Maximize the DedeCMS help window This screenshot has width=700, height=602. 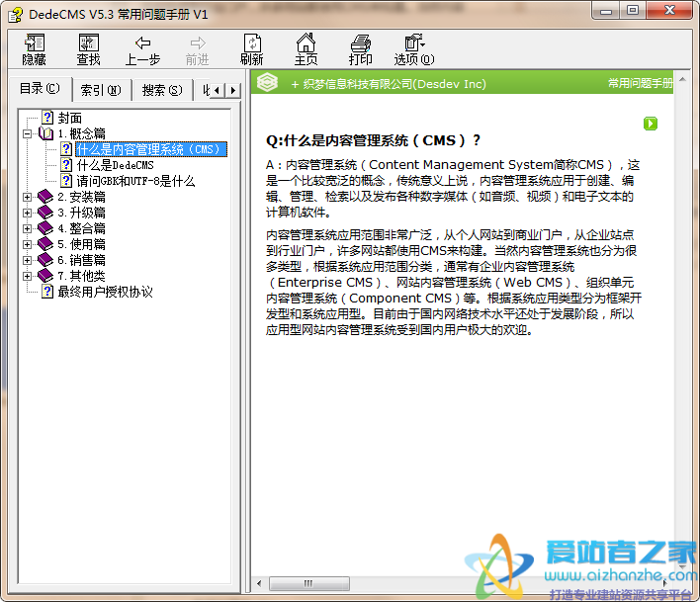click(x=633, y=11)
